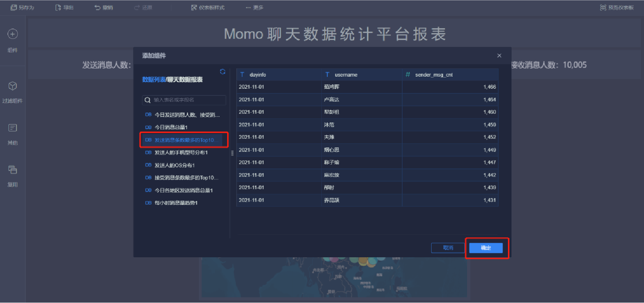Screen dimensions: 644x303
Task: Click the 确定 (Confirm) button
Action: (486, 248)
